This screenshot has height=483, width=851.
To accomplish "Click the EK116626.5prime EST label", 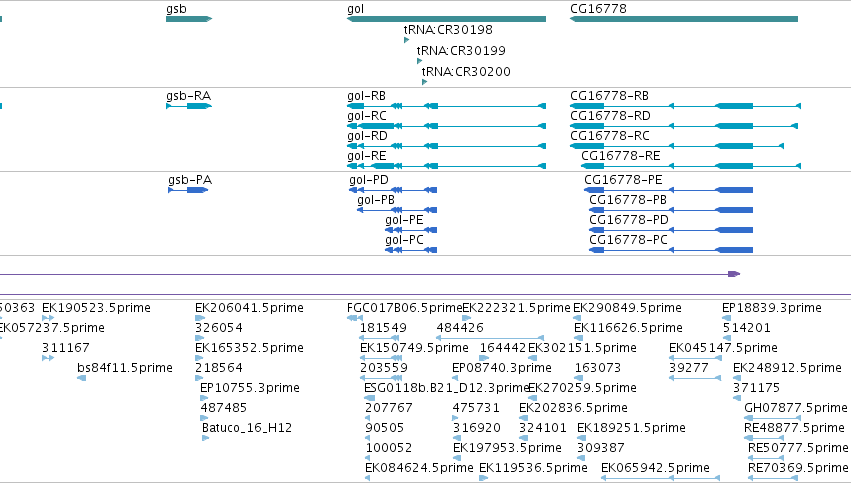I will pyautogui.click(x=628, y=328).
